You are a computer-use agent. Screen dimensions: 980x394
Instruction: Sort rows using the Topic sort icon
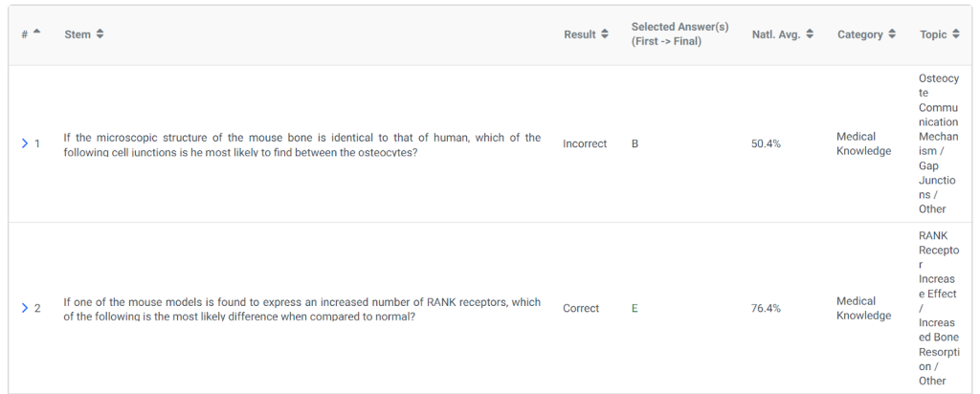[x=955, y=34]
